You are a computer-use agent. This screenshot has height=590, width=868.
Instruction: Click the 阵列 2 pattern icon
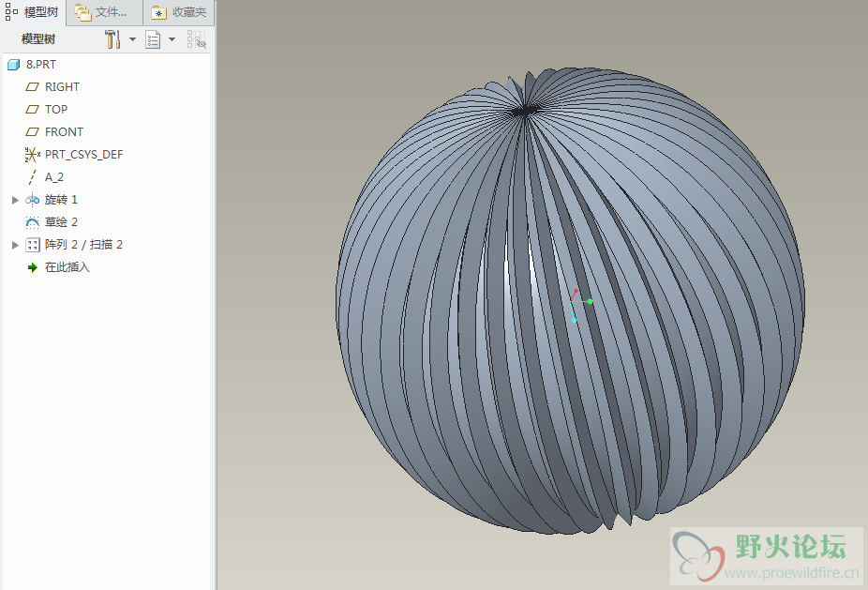tap(32, 245)
